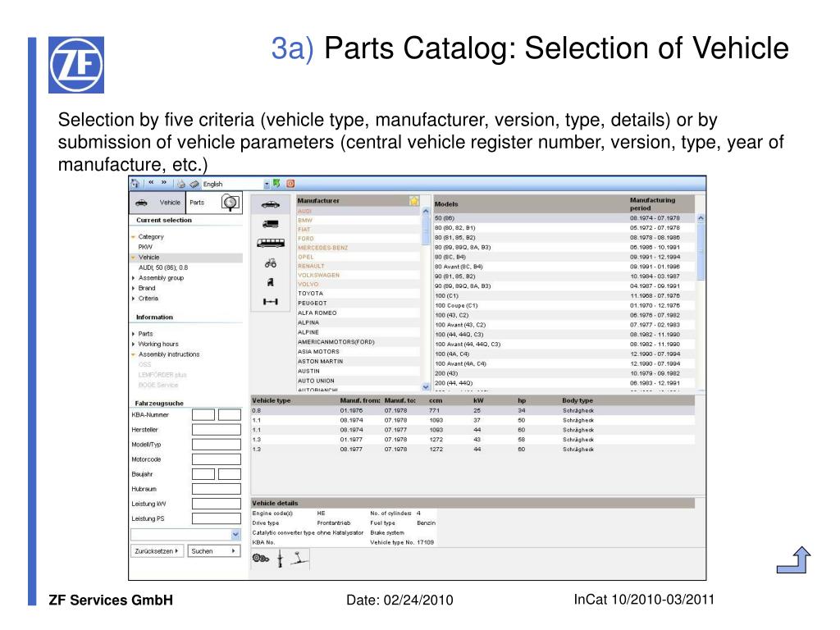The height and width of the screenshot is (630, 840).
Task: Select MERCEDES-BENZ in the Manufacturer list
Action: pos(358,248)
